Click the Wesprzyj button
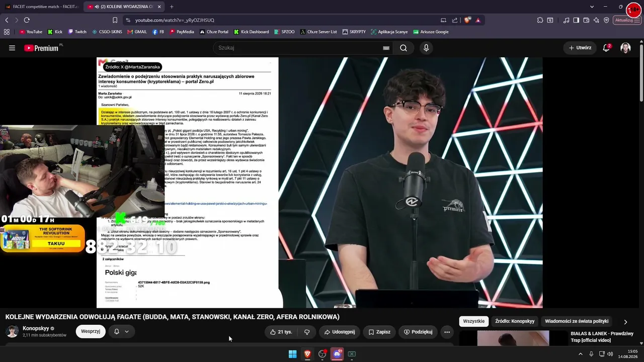644x362 pixels. click(x=91, y=332)
